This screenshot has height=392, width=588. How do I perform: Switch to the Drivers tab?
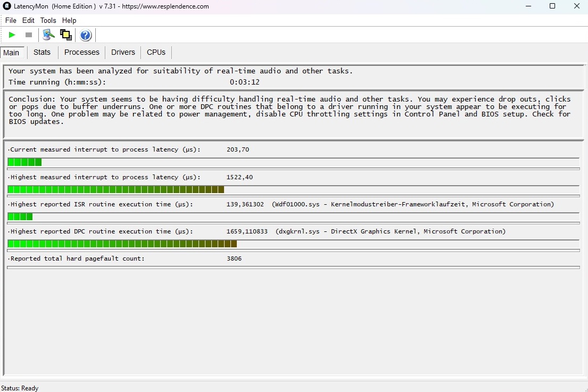point(123,52)
